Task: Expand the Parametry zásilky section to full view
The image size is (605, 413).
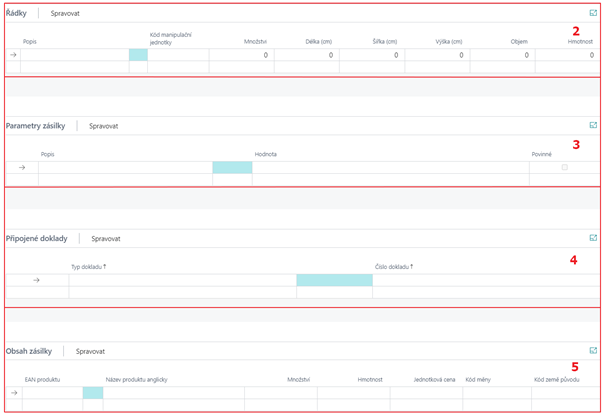Action: coord(593,126)
